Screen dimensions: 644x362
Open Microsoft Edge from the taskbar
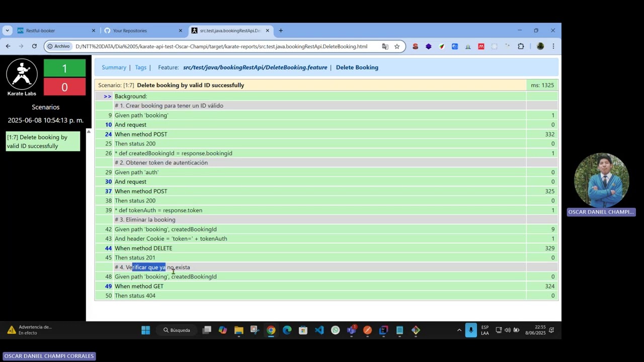click(x=287, y=330)
